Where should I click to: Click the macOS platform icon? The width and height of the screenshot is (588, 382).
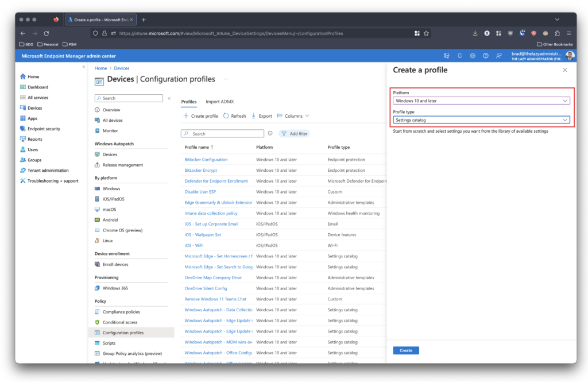pyautogui.click(x=97, y=210)
